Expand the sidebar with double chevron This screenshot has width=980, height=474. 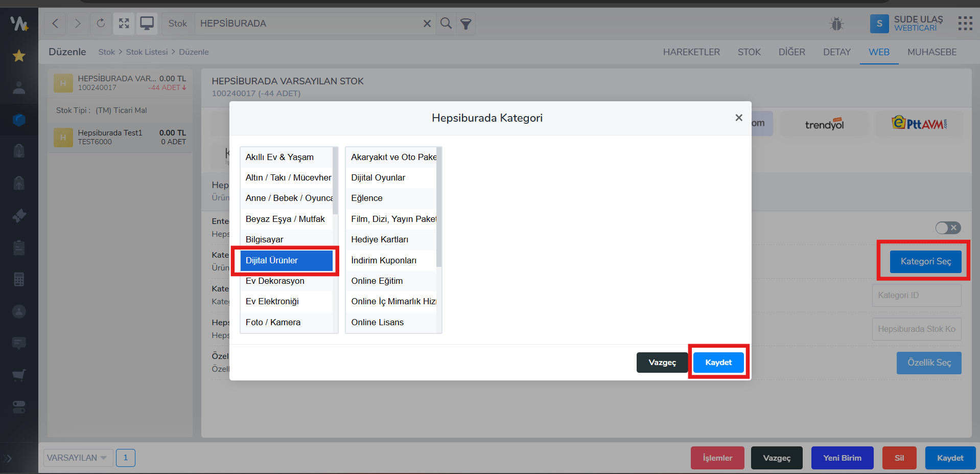8,458
